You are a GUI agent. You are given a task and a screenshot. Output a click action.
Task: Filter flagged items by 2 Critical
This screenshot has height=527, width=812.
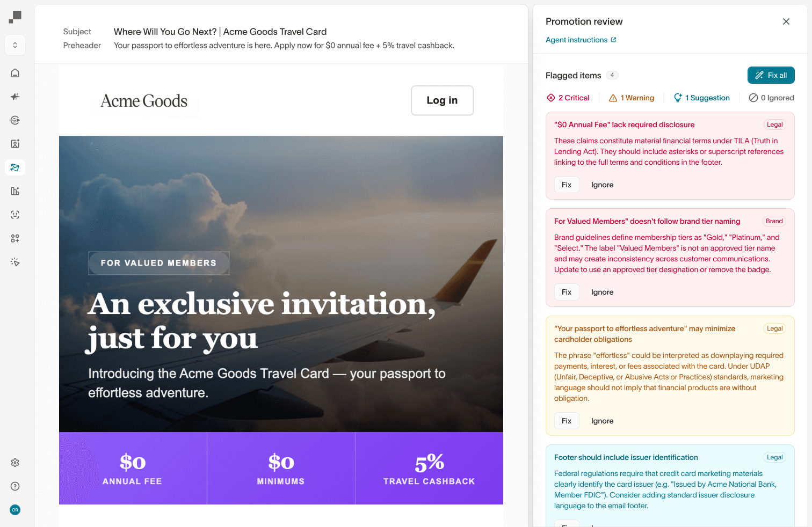(568, 98)
